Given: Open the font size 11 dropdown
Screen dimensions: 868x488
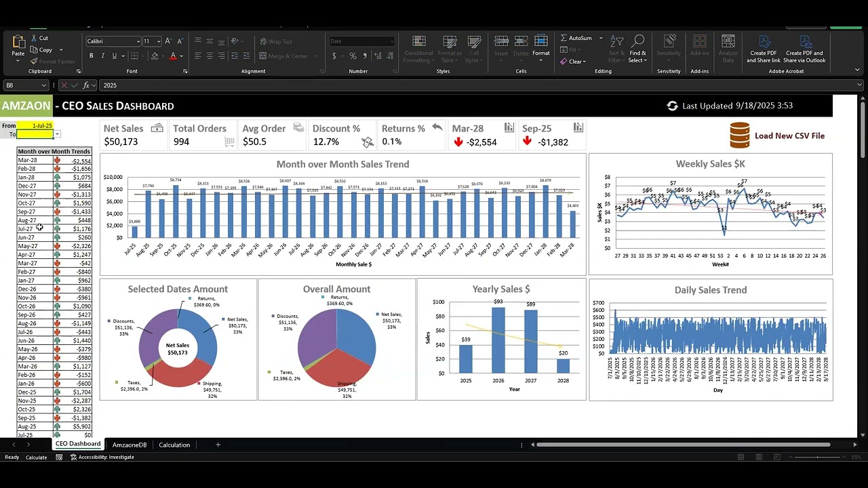Looking at the screenshot, I should (159, 41).
